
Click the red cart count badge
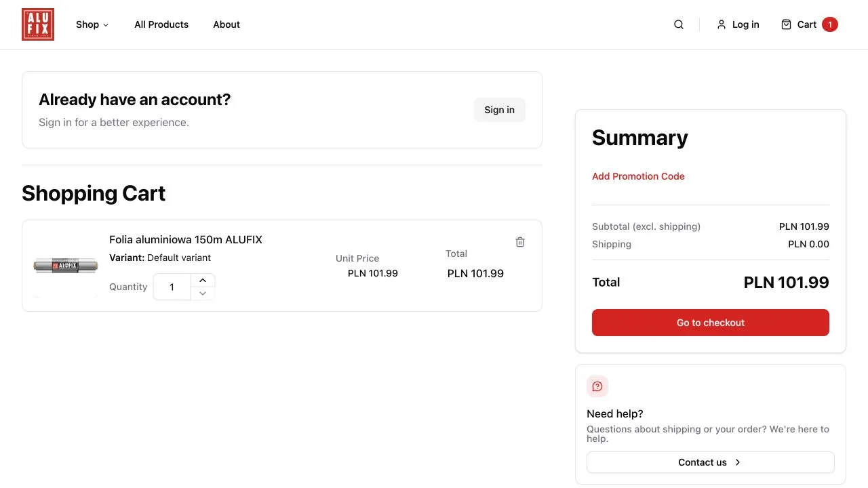(x=830, y=24)
